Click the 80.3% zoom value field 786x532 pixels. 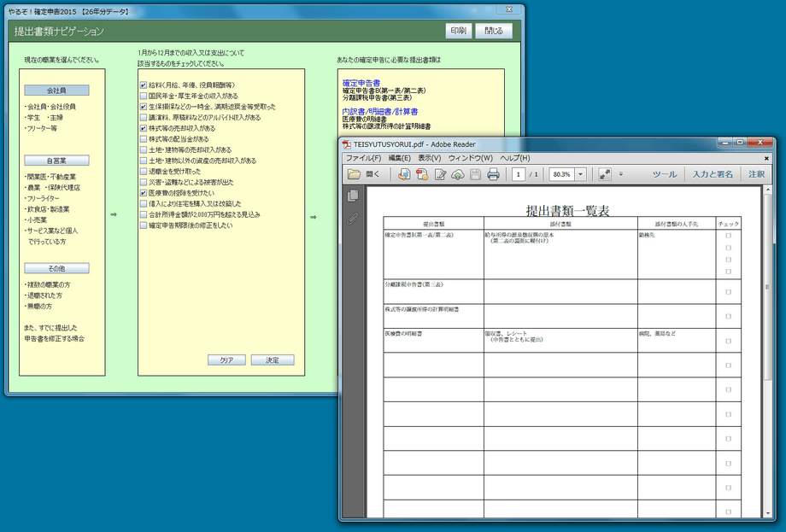pos(562,174)
